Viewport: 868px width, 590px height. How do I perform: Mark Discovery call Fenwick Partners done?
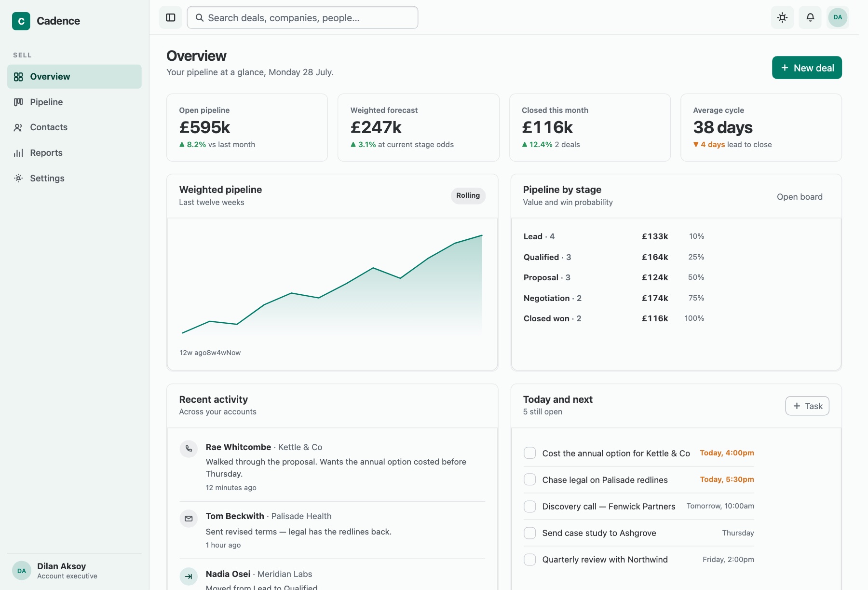[x=530, y=506]
